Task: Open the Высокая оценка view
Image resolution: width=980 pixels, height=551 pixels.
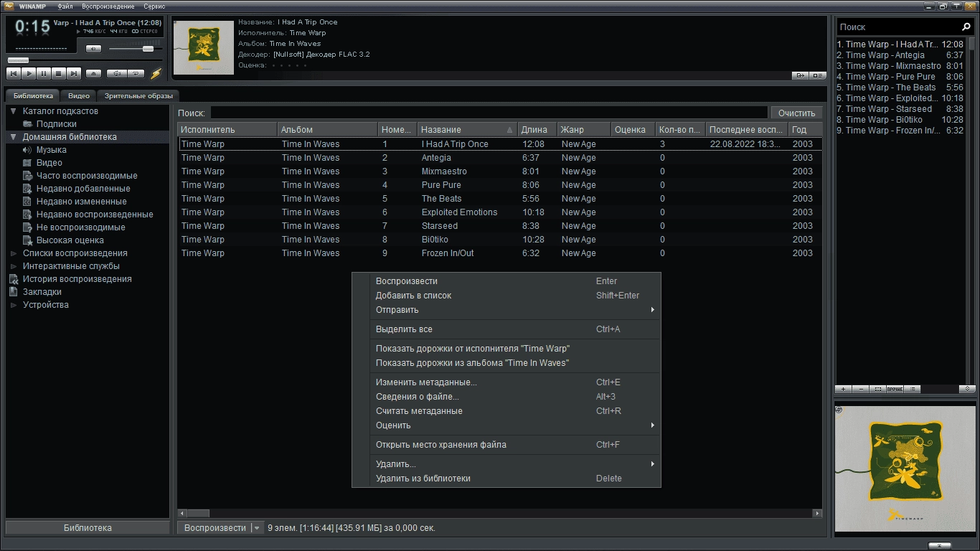Action: (x=70, y=240)
